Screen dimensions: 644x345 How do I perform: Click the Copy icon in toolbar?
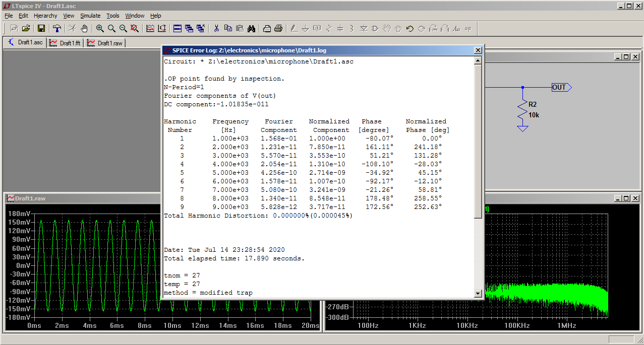228,28
